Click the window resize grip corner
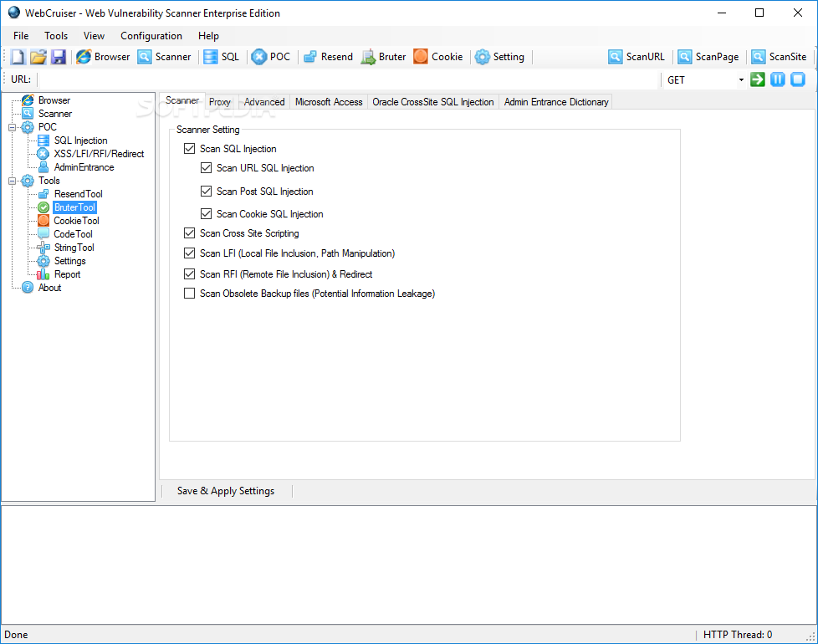The width and height of the screenshot is (818, 644). (x=811, y=637)
